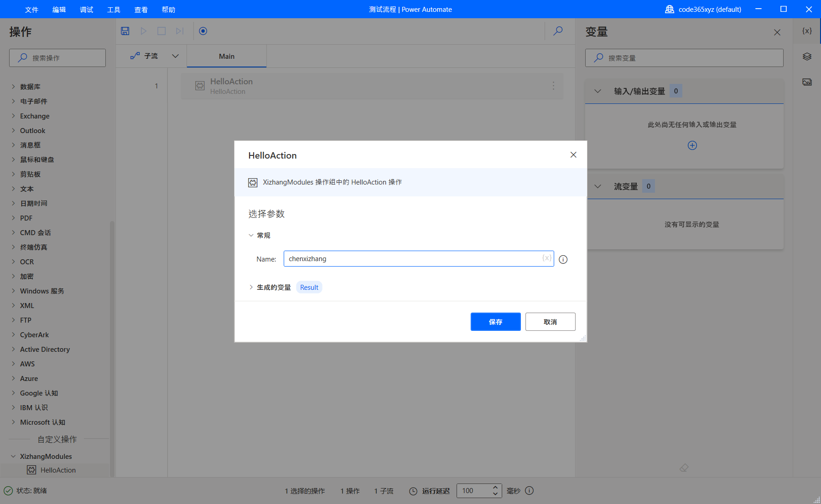Click the Result variable chip
Viewport: 821px width, 504px height.
(309, 287)
